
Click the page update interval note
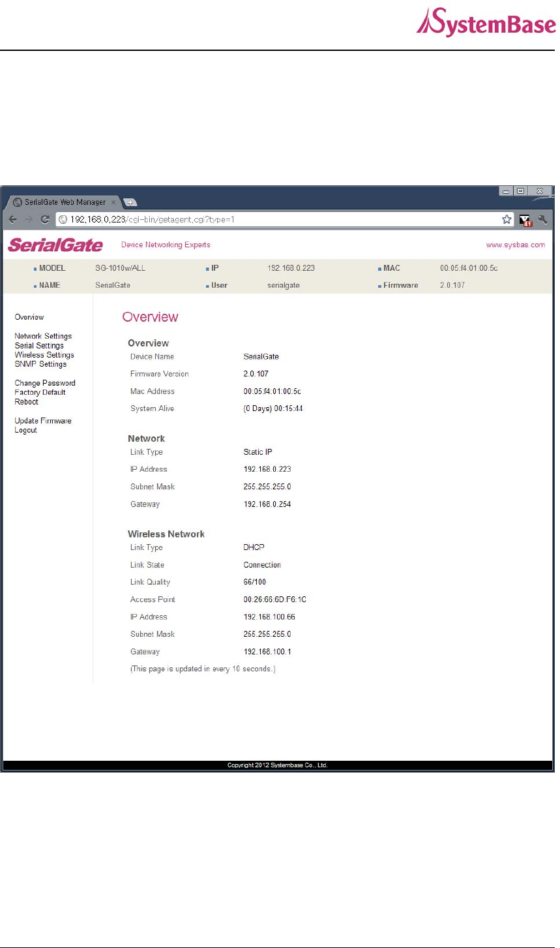(203, 669)
